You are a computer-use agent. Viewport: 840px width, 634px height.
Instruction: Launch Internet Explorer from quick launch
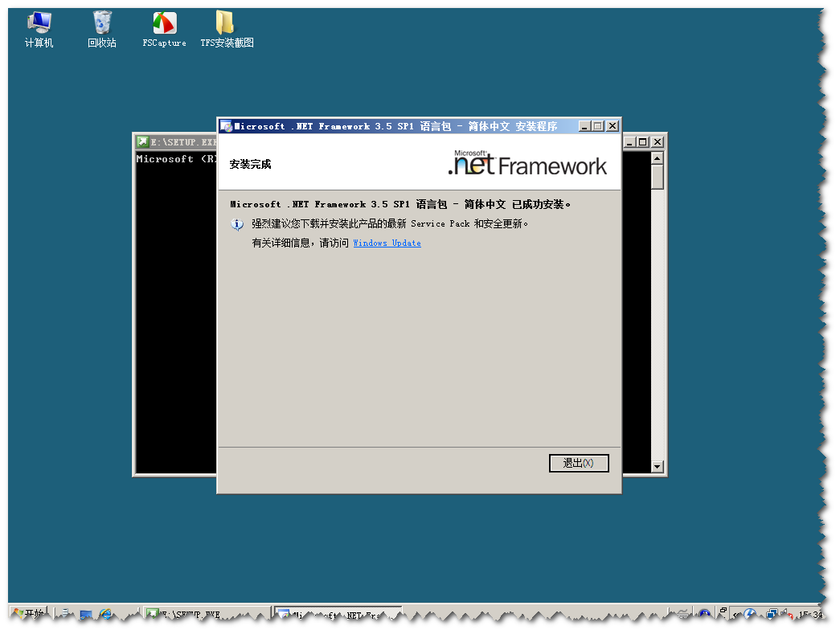coord(106,614)
